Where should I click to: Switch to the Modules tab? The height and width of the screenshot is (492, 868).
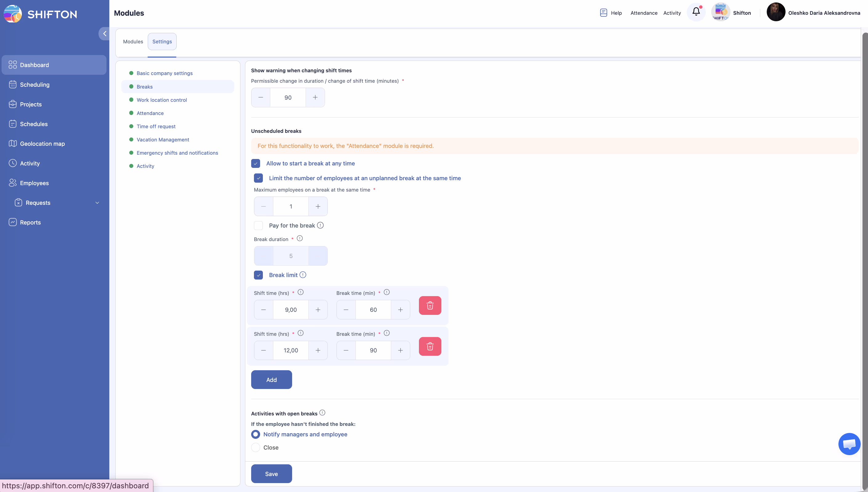[133, 42]
